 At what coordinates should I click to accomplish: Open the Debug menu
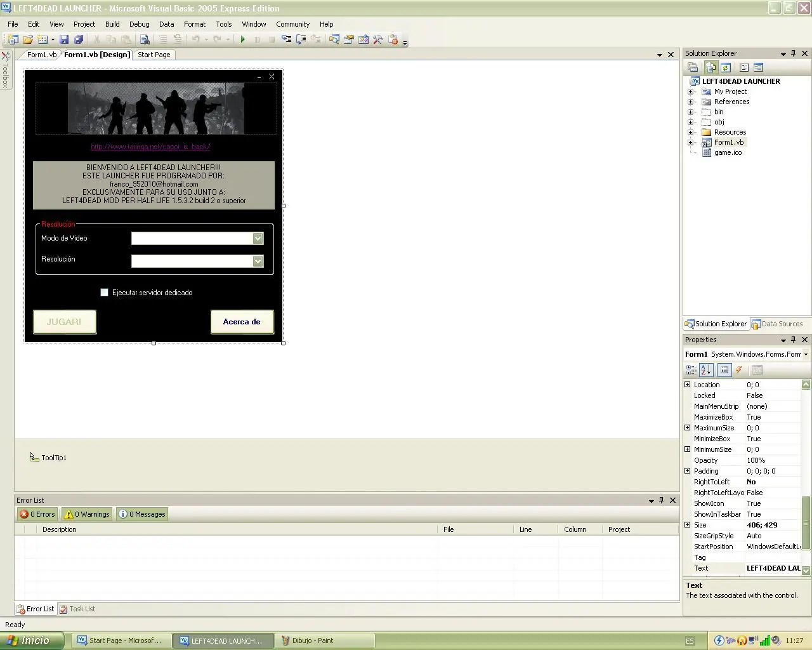(140, 24)
